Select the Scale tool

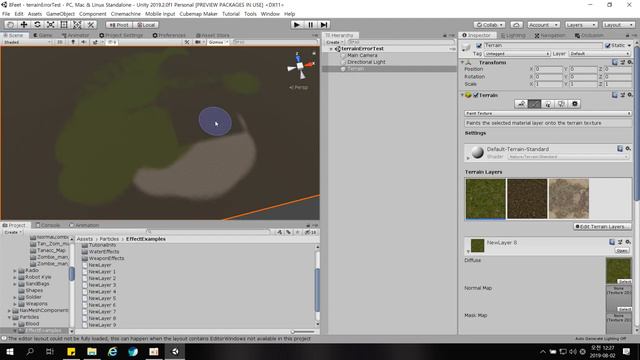point(51,25)
